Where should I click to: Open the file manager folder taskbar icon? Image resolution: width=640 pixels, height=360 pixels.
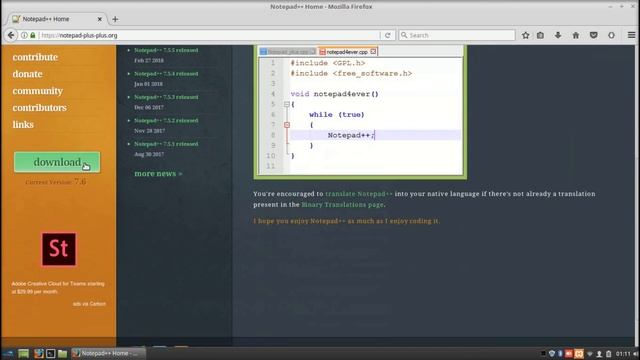[x=62, y=353]
